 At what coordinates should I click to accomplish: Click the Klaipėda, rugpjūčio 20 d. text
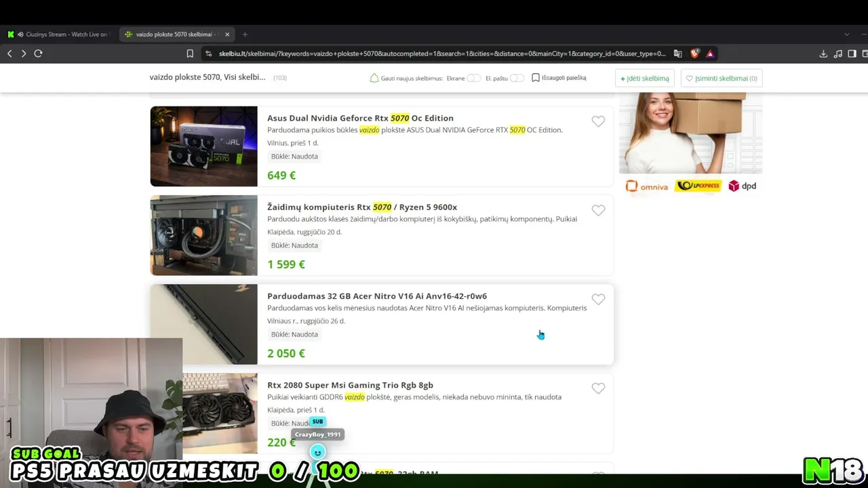coord(304,232)
